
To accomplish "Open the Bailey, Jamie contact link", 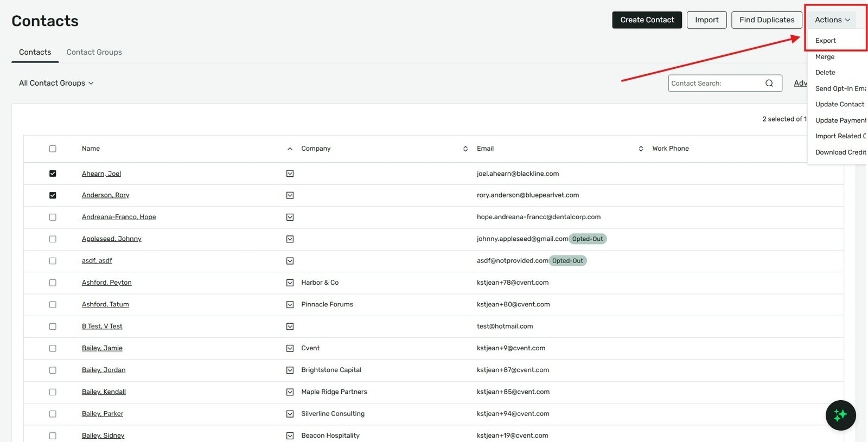I will [x=102, y=348].
